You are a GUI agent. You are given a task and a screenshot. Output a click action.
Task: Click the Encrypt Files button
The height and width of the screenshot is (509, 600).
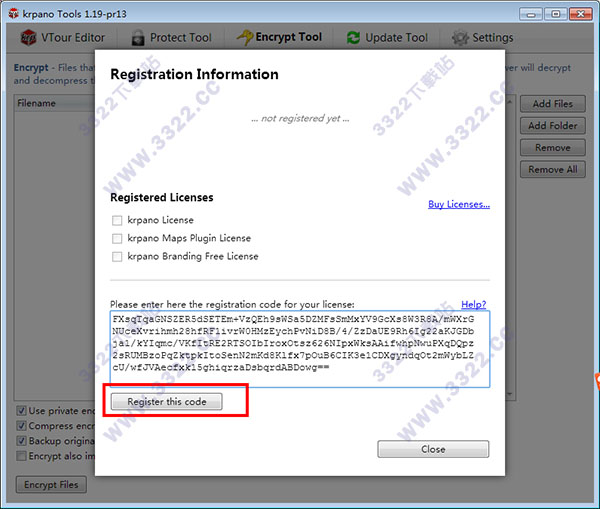click(51, 485)
